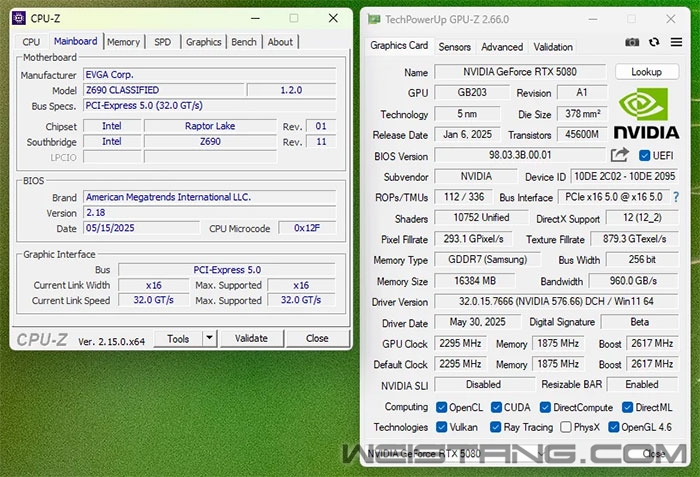Click the Tools button in CPU-Z

click(178, 338)
